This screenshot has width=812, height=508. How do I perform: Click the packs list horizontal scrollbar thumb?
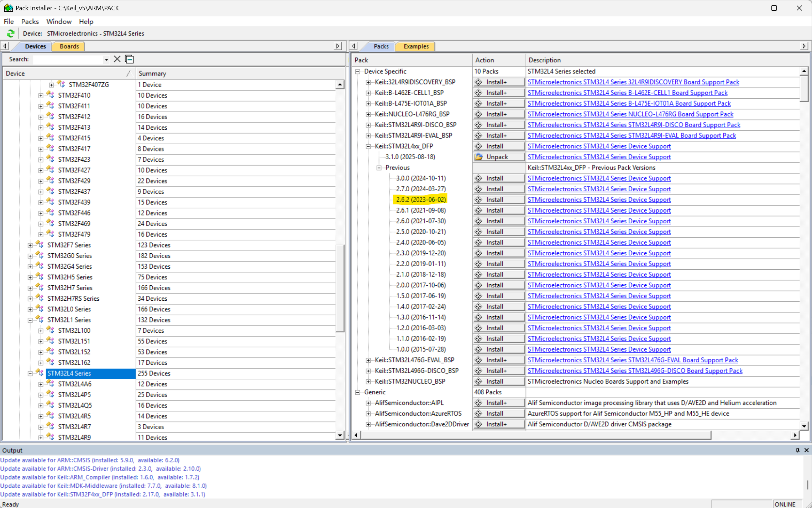tap(535, 435)
